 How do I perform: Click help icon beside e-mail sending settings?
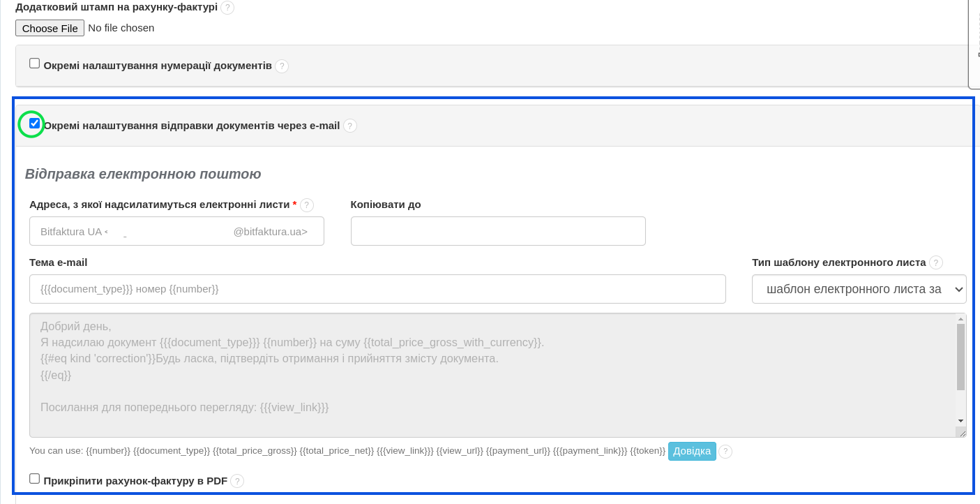pos(350,126)
